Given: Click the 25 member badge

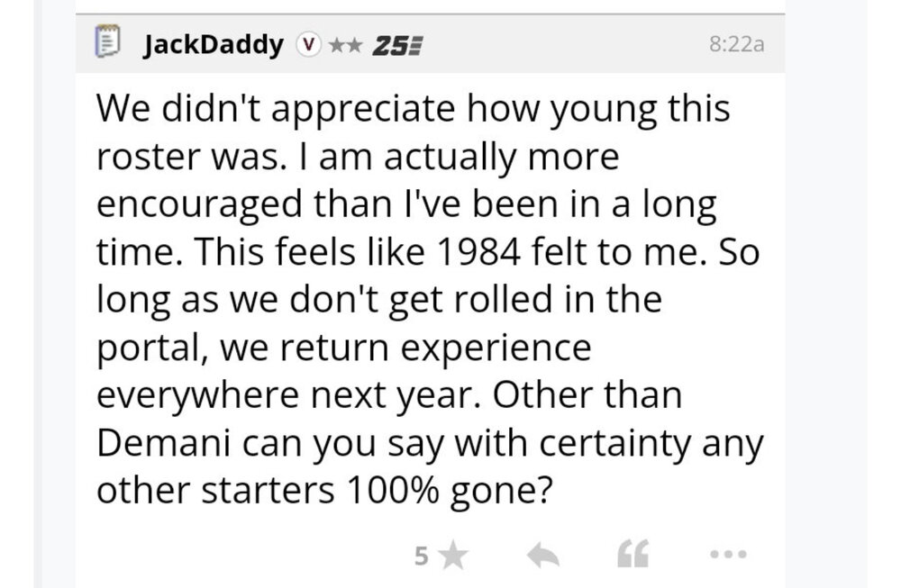Looking at the screenshot, I should click(391, 44).
